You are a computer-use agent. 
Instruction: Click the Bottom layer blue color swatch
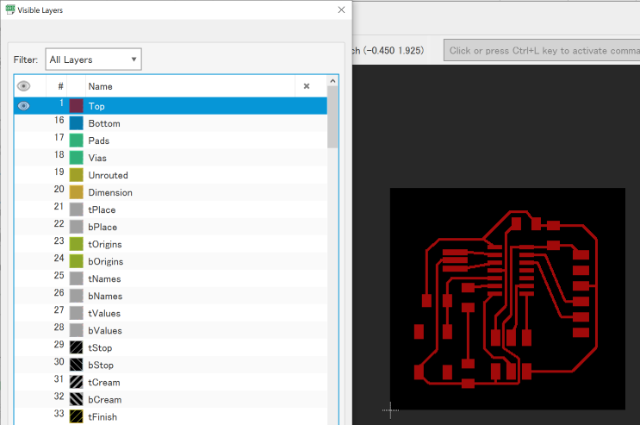(76, 123)
